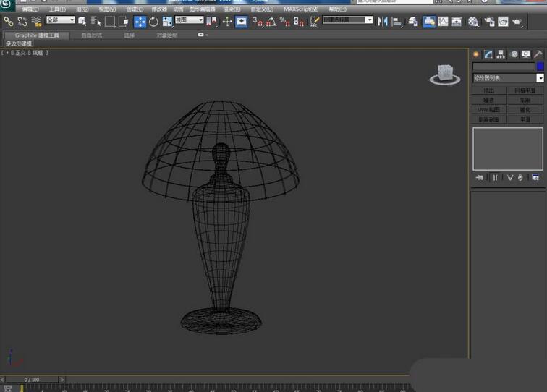Activate Bind to Space Warp tool
The height and width of the screenshot is (392, 547).
point(36,22)
